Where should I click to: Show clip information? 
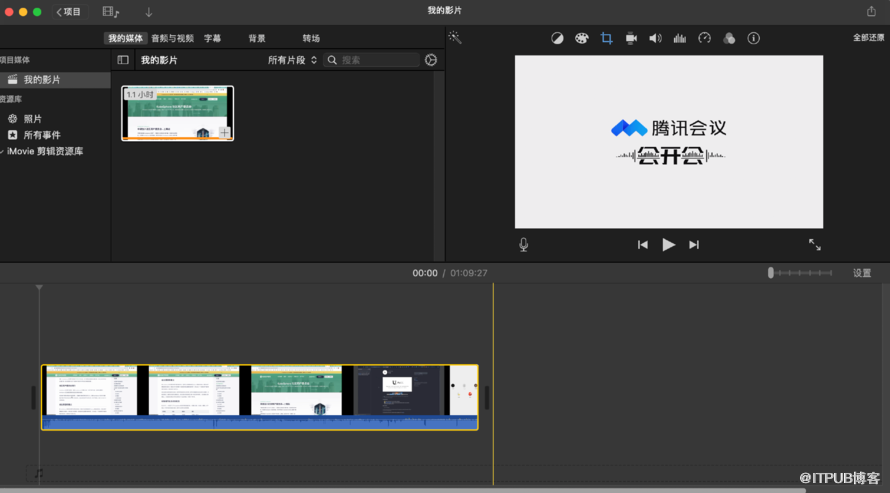coord(754,38)
